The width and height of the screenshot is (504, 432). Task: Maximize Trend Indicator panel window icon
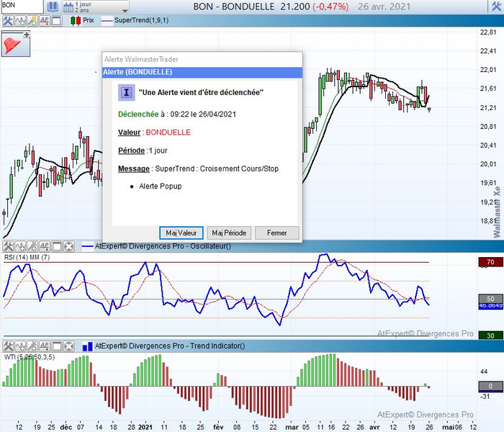[x=57, y=346]
